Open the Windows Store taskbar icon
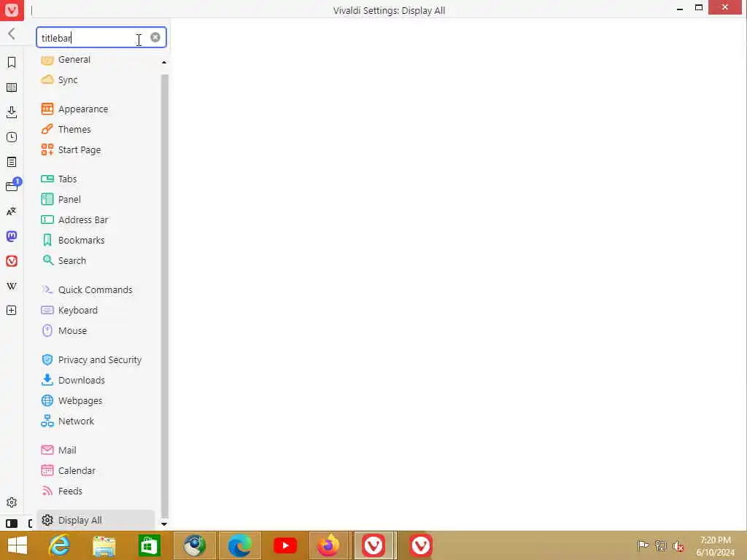Screen dimensions: 747x560 tap(149, 545)
